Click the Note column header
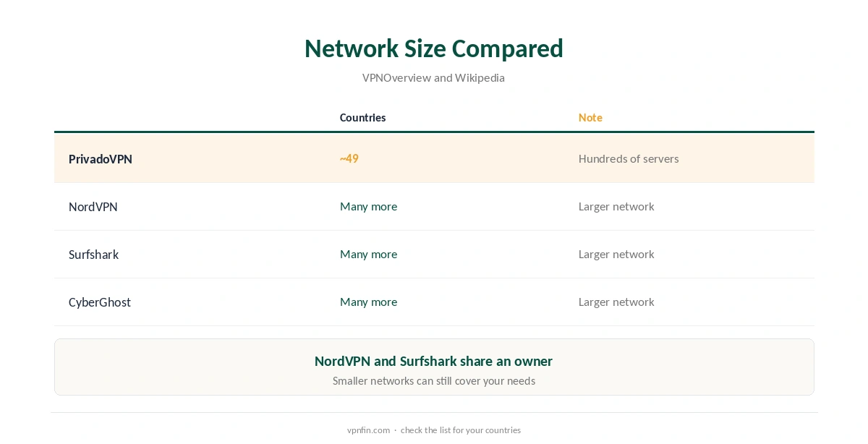Screen dimensions: 868x444 pyautogui.click(x=590, y=117)
